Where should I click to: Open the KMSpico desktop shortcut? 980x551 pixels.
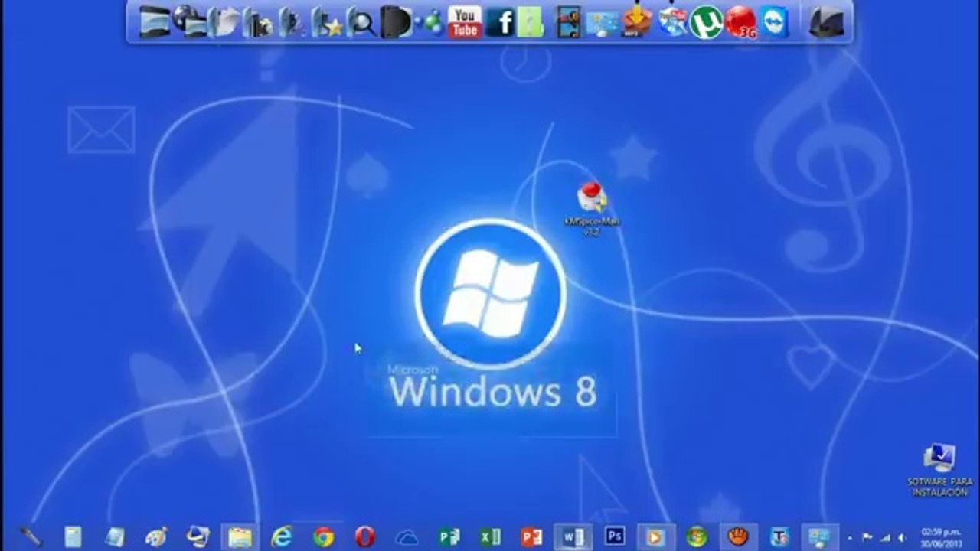pyautogui.click(x=591, y=208)
